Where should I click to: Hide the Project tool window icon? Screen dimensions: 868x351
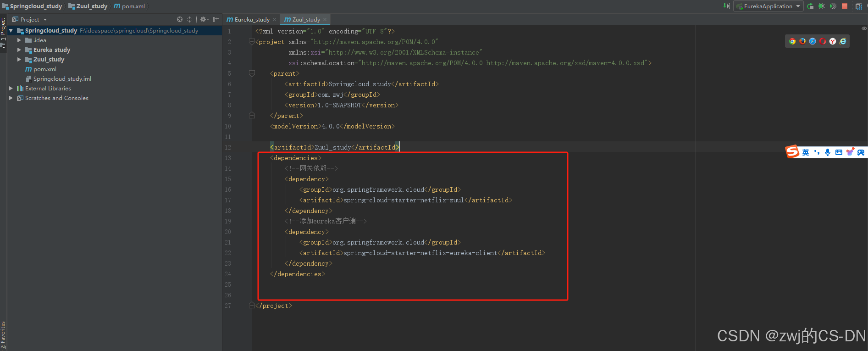216,19
